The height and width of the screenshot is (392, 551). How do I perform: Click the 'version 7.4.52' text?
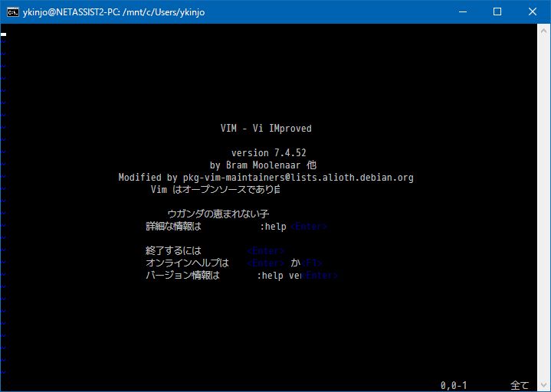coord(268,153)
